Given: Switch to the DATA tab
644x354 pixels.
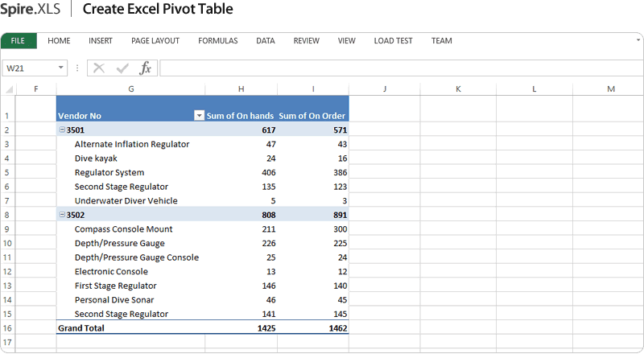Looking at the screenshot, I should click(266, 41).
